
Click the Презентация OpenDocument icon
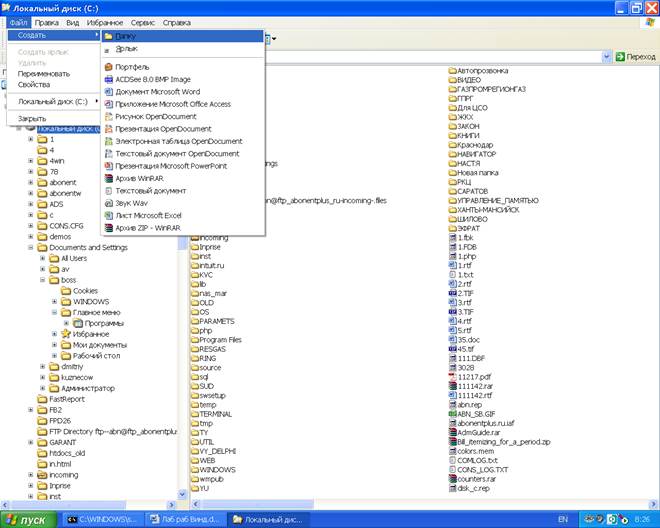tap(109, 128)
